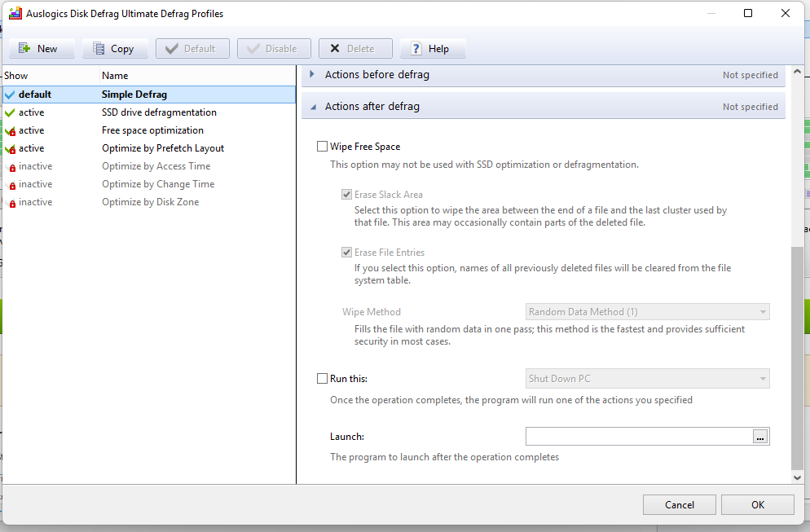Click OK to confirm profiles

click(758, 504)
